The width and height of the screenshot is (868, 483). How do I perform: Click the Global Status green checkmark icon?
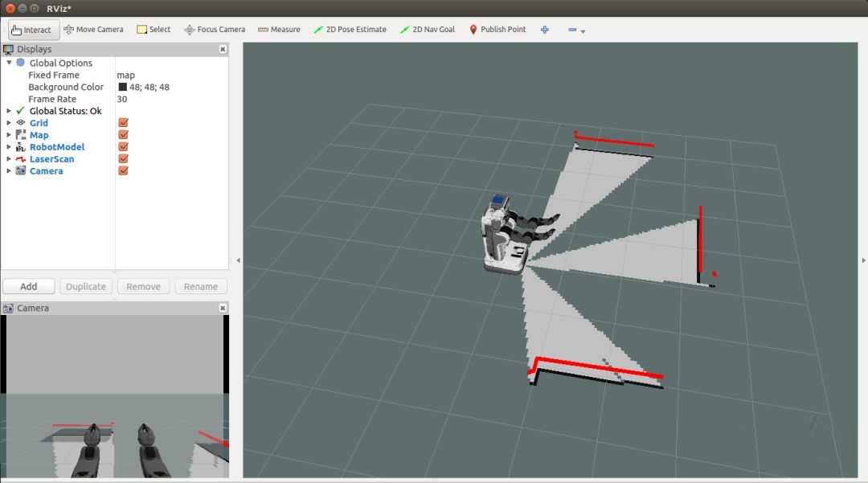click(x=20, y=111)
